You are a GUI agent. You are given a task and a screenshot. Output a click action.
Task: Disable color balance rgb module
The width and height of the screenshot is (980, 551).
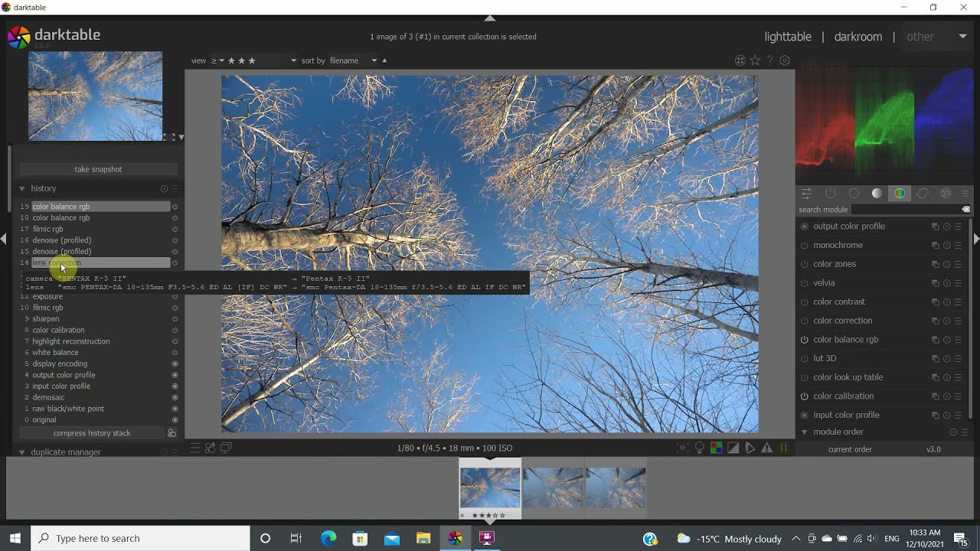(x=804, y=340)
